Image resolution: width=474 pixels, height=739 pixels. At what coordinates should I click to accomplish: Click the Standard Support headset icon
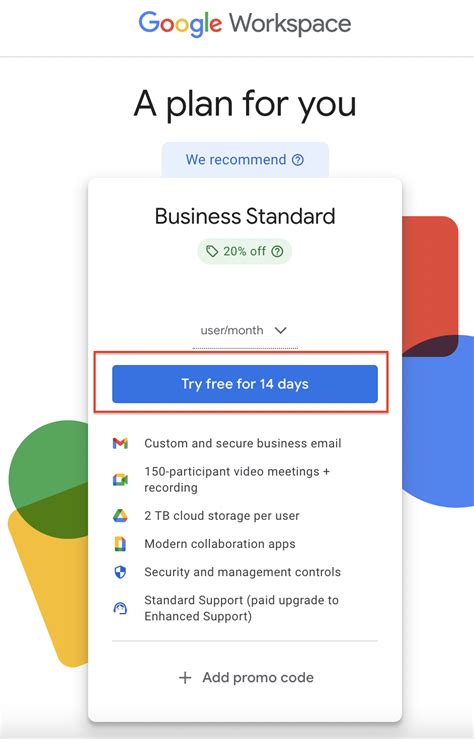click(x=120, y=608)
